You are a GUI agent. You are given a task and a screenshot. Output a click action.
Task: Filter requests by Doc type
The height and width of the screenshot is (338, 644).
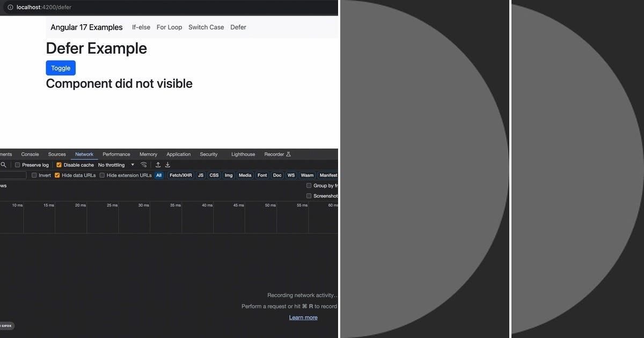277,175
